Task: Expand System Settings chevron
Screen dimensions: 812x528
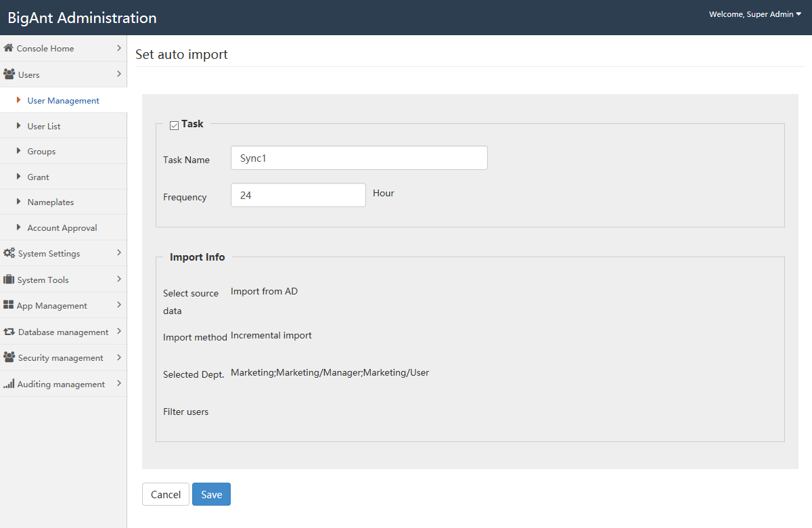Action: pos(119,252)
